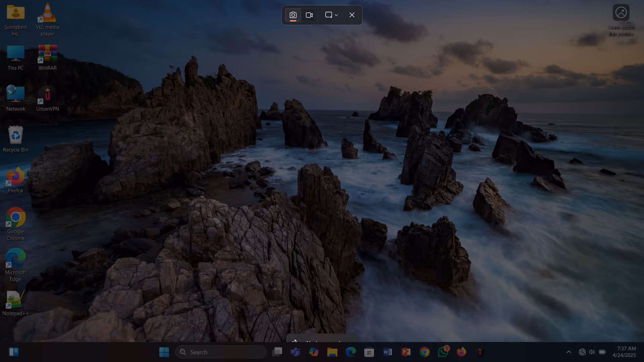Open the Recycle Bin
644x362 pixels.
[x=15, y=139]
